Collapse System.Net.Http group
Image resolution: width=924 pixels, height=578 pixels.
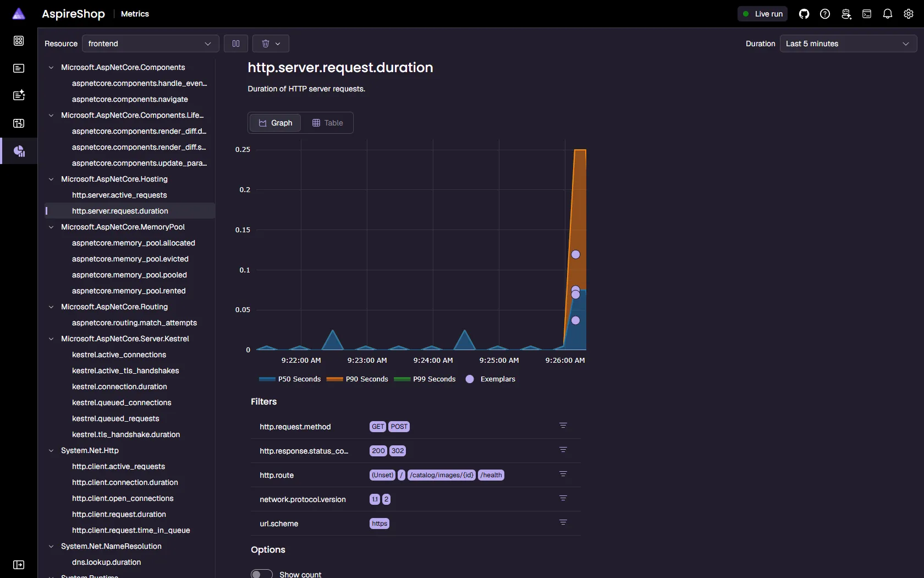pyautogui.click(x=51, y=450)
